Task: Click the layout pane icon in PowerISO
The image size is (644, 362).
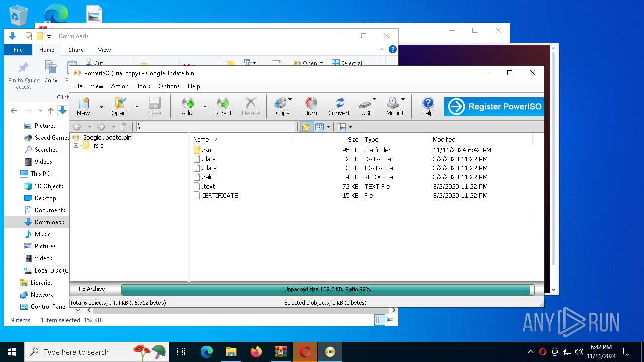Action: (x=342, y=127)
